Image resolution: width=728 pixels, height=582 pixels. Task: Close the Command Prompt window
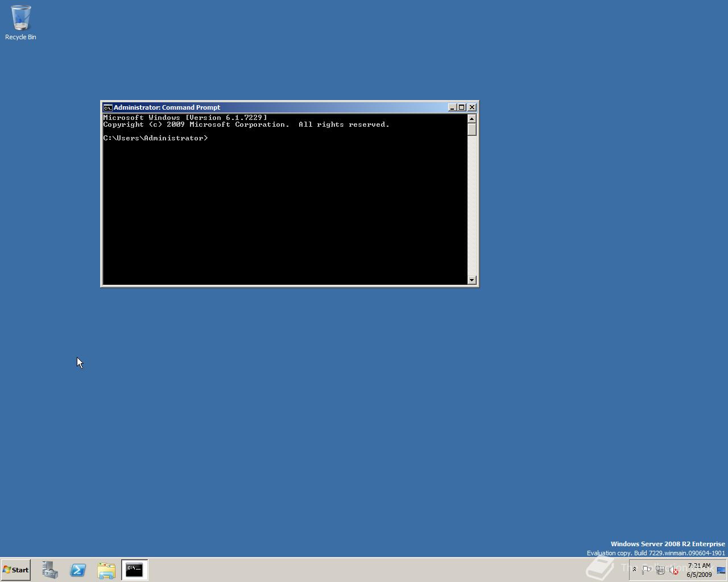pyautogui.click(x=471, y=107)
